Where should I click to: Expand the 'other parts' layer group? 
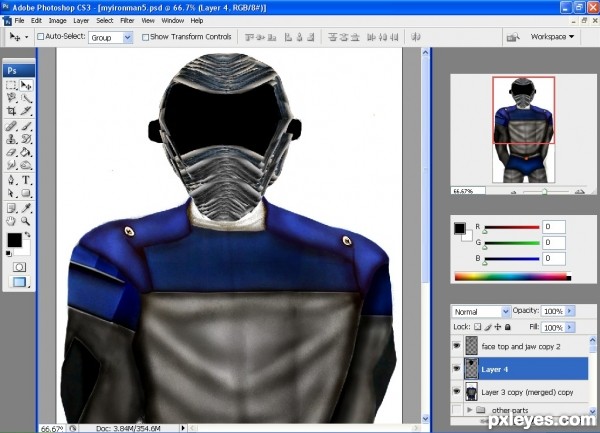(470, 410)
